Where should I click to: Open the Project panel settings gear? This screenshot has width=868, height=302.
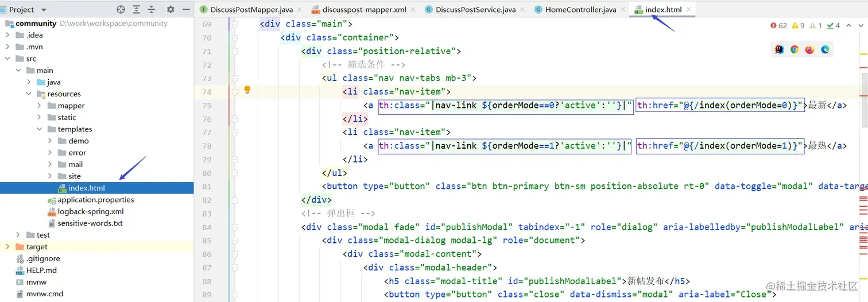pos(170,9)
